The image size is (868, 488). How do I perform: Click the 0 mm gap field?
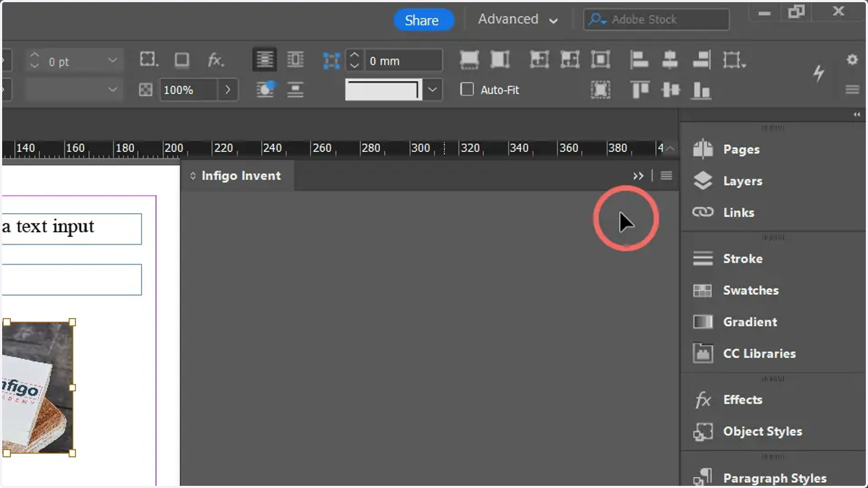pyautogui.click(x=403, y=61)
